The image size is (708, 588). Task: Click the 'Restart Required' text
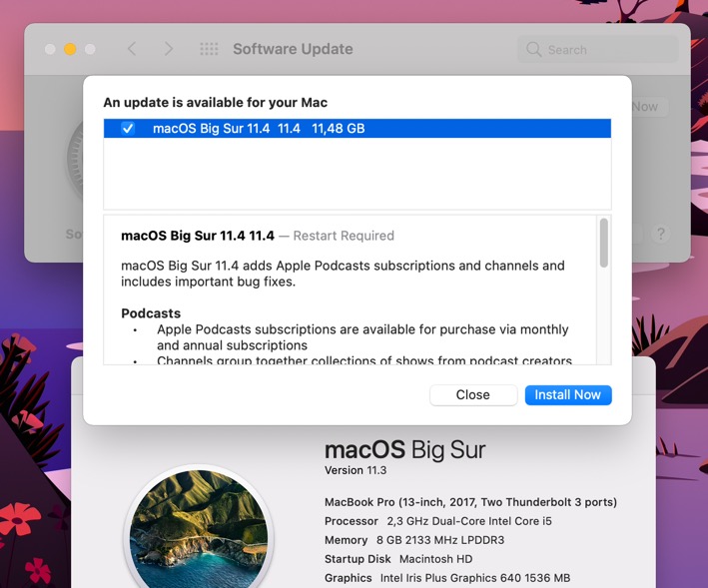click(x=344, y=236)
